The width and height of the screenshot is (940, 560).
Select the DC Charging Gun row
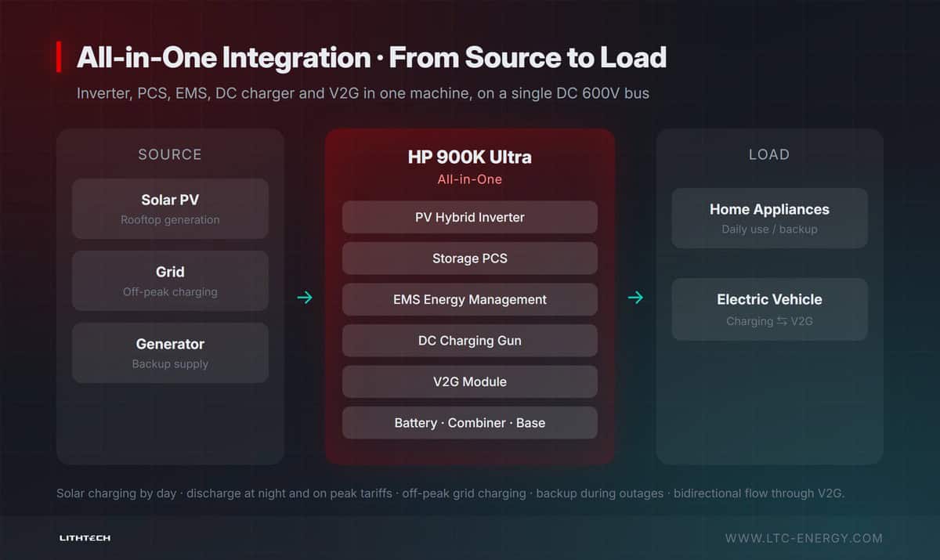pos(470,341)
